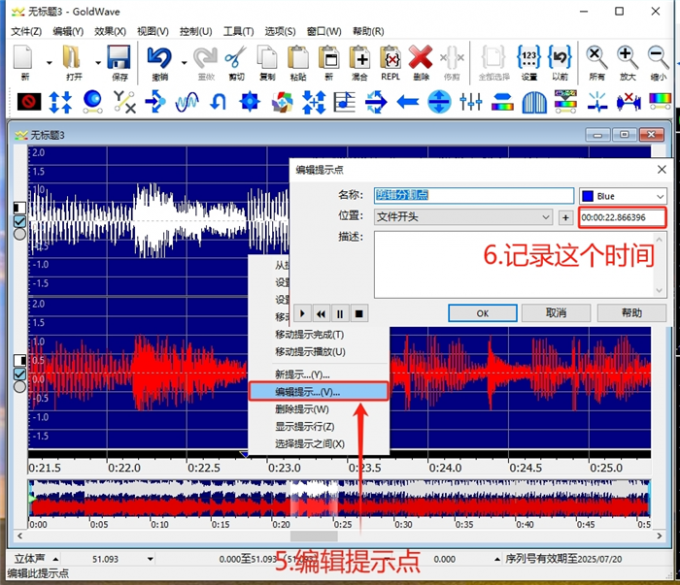Click the horizontal scrollbar right arrow

(659, 536)
